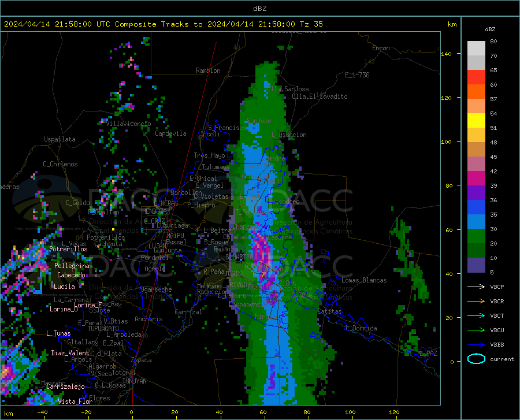The image size is (520, 420).
Task: Click the white VBCP arrow in legend
Action: (x=476, y=287)
